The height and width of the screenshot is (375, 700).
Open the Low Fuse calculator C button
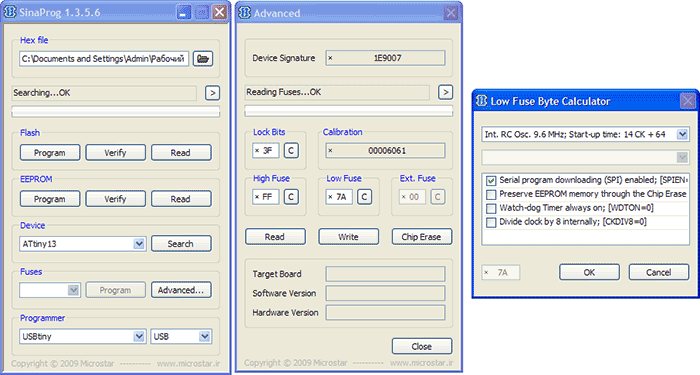(x=364, y=197)
